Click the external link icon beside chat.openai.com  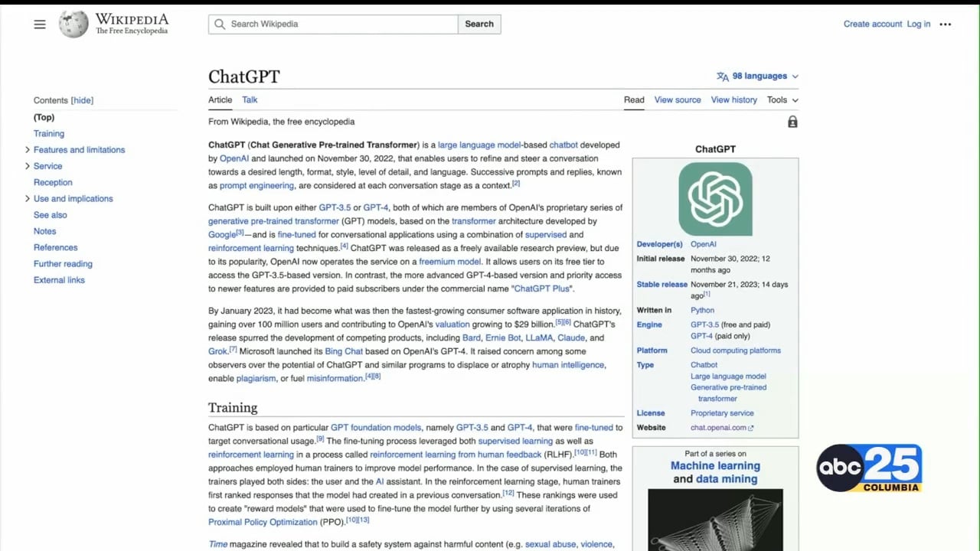tap(751, 429)
